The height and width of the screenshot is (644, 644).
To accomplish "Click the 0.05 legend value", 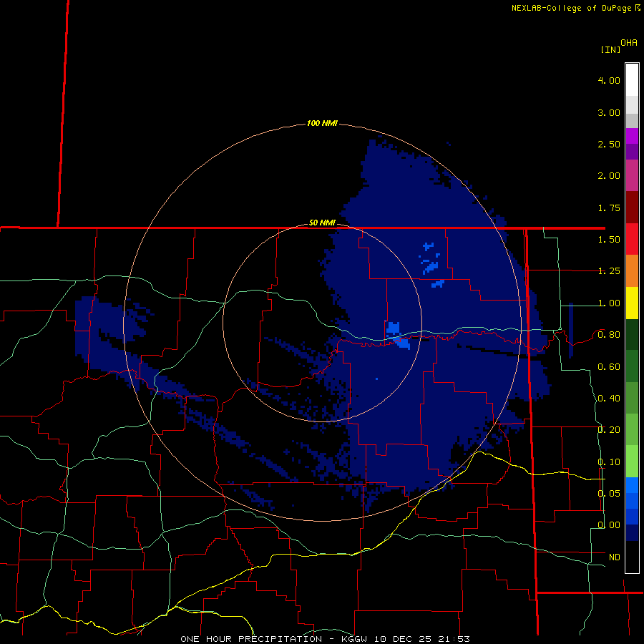I will (x=609, y=494).
